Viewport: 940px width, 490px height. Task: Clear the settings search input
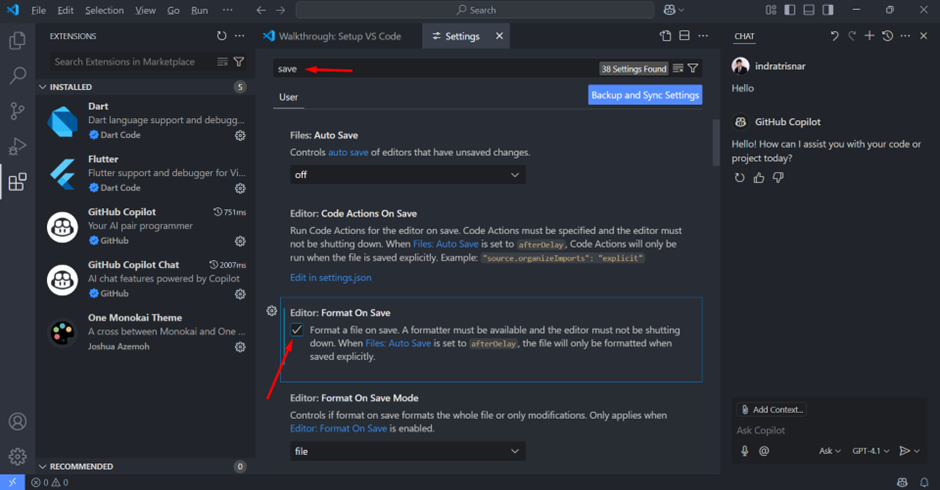click(678, 68)
